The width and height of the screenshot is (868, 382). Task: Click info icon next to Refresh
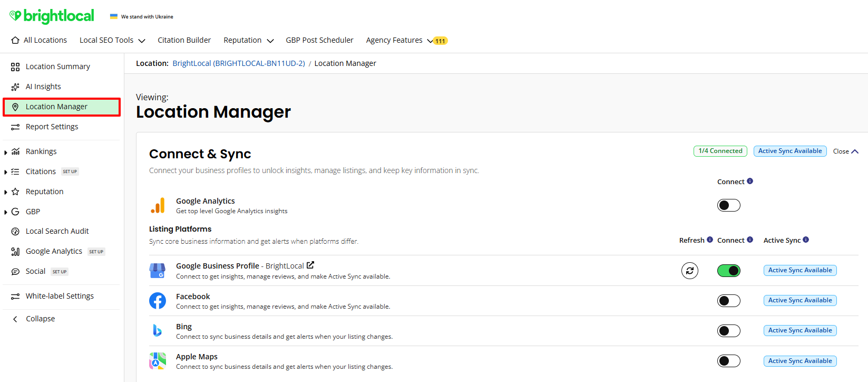click(x=710, y=240)
